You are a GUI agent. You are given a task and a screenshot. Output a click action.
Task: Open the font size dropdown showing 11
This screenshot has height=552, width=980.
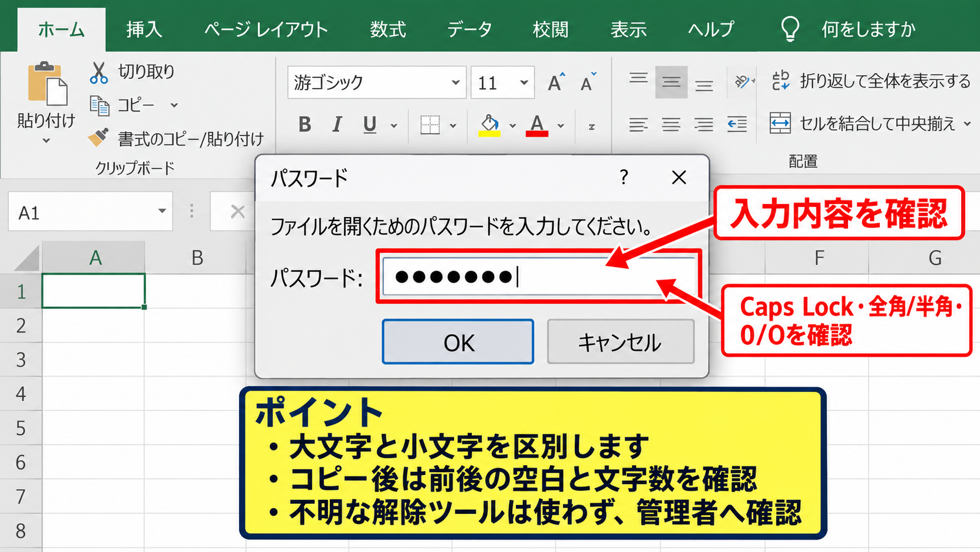point(524,83)
